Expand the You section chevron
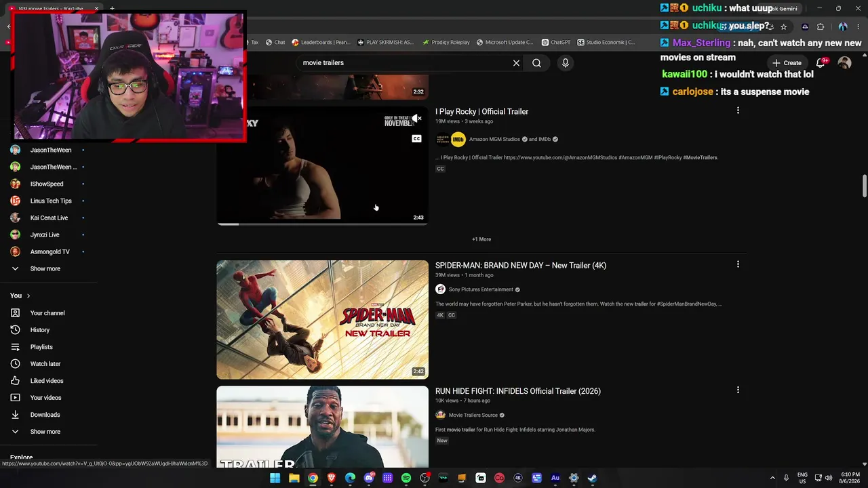This screenshot has width=868, height=488. [x=28, y=296]
